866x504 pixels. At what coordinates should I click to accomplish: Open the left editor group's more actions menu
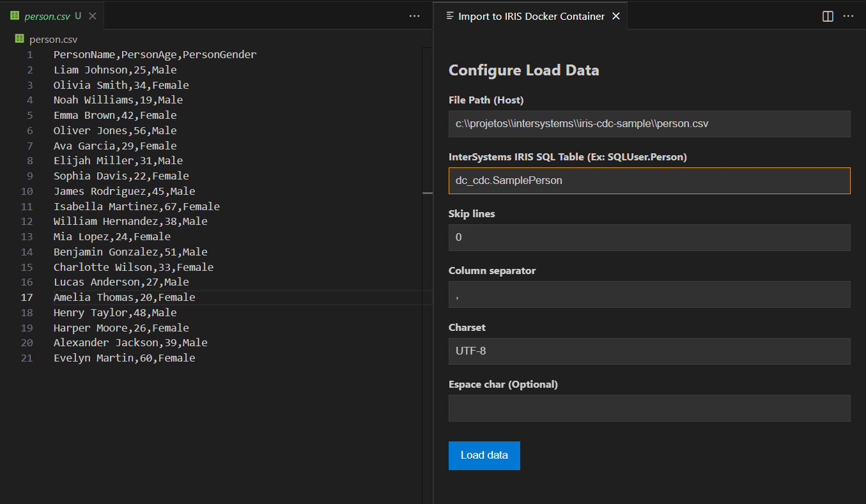click(x=414, y=17)
